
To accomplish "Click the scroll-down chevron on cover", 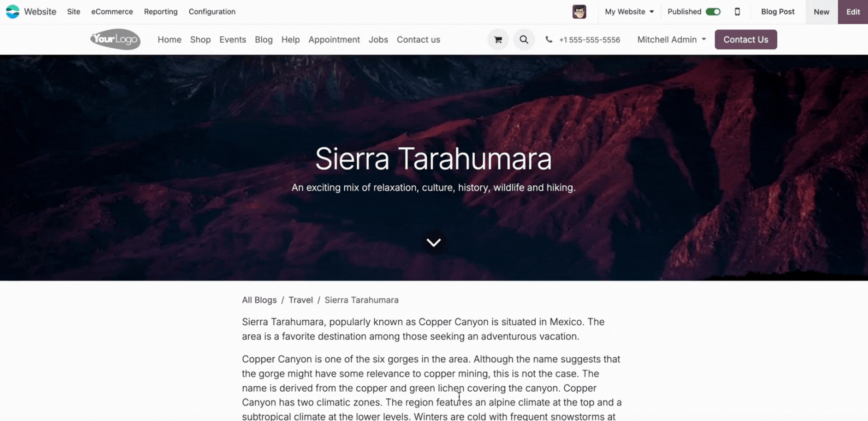I will [x=434, y=243].
